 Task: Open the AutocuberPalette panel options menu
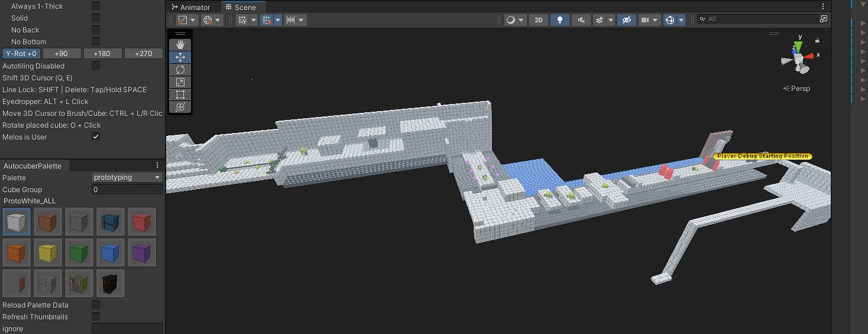pos(157,165)
